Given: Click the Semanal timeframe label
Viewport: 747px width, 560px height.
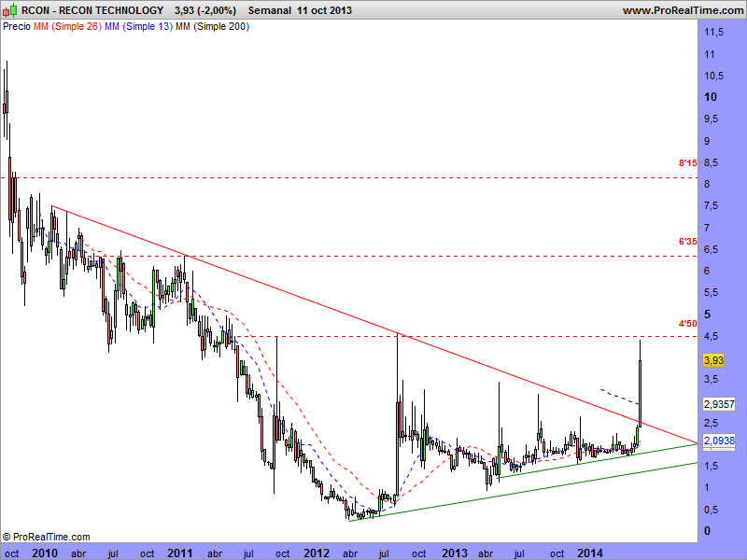Looking at the screenshot, I should pos(270,10).
